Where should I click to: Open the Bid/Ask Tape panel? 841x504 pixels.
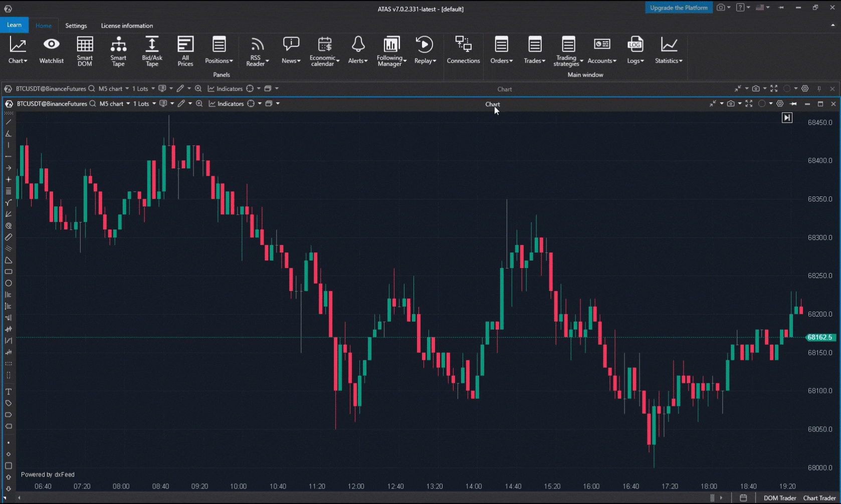[x=152, y=51]
